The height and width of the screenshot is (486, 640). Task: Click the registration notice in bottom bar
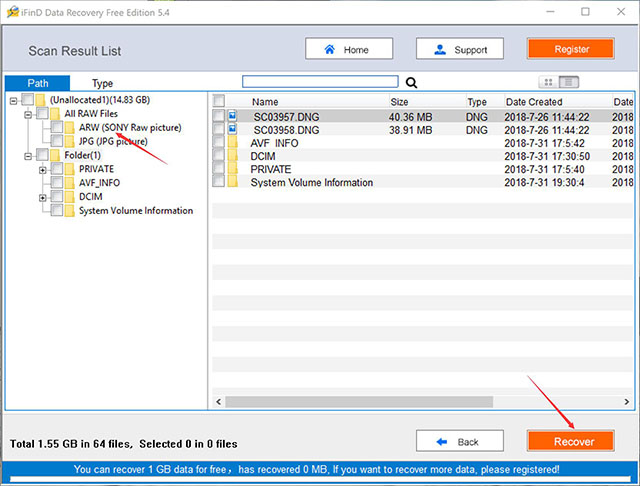(x=316, y=469)
